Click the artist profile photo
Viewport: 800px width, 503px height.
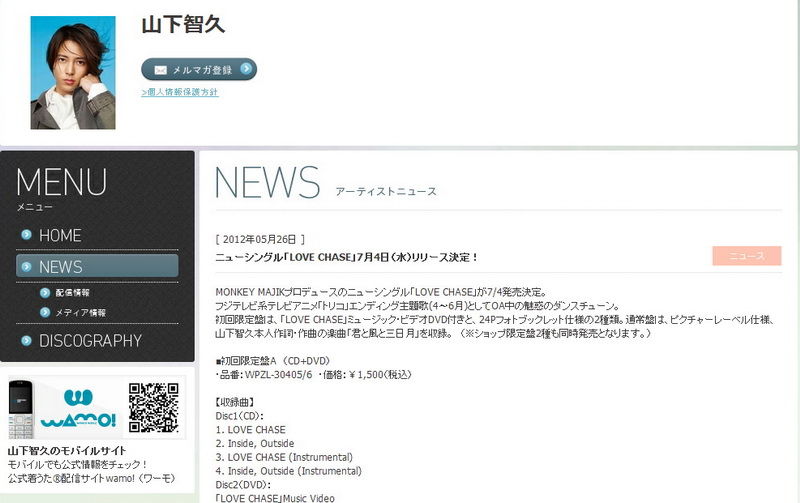pos(73,72)
